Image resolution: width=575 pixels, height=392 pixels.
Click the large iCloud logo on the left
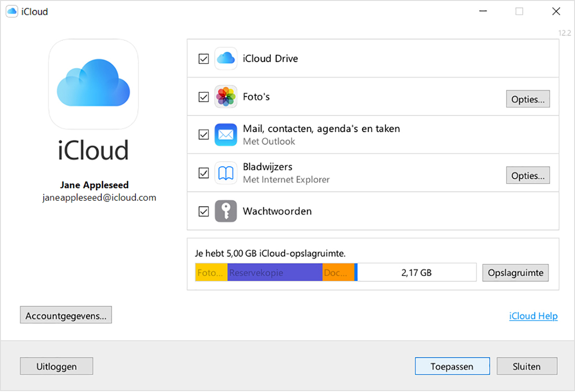point(93,84)
